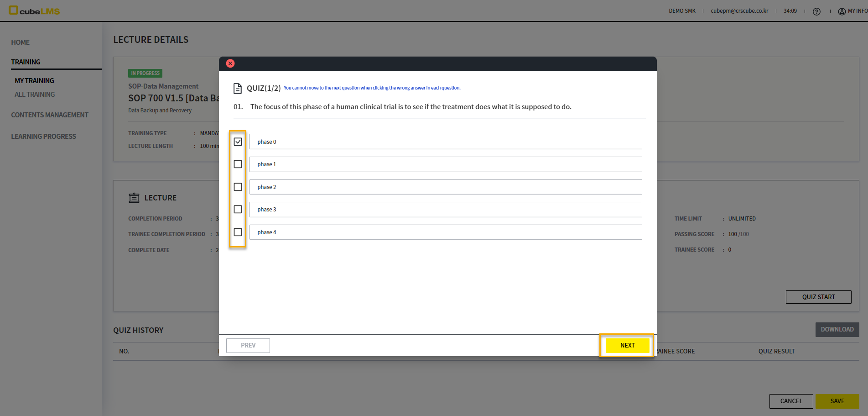Click the quiz document icon
This screenshot has width=868, height=416.
pos(237,88)
